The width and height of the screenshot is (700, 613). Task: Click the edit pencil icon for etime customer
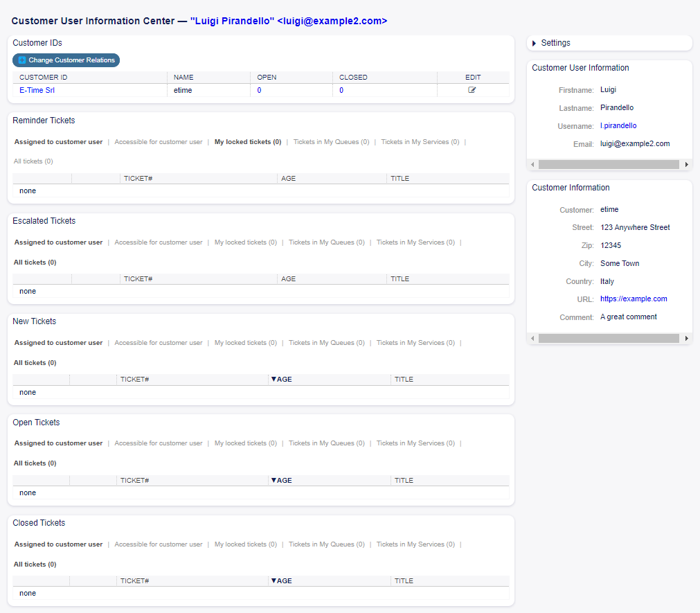click(x=473, y=90)
